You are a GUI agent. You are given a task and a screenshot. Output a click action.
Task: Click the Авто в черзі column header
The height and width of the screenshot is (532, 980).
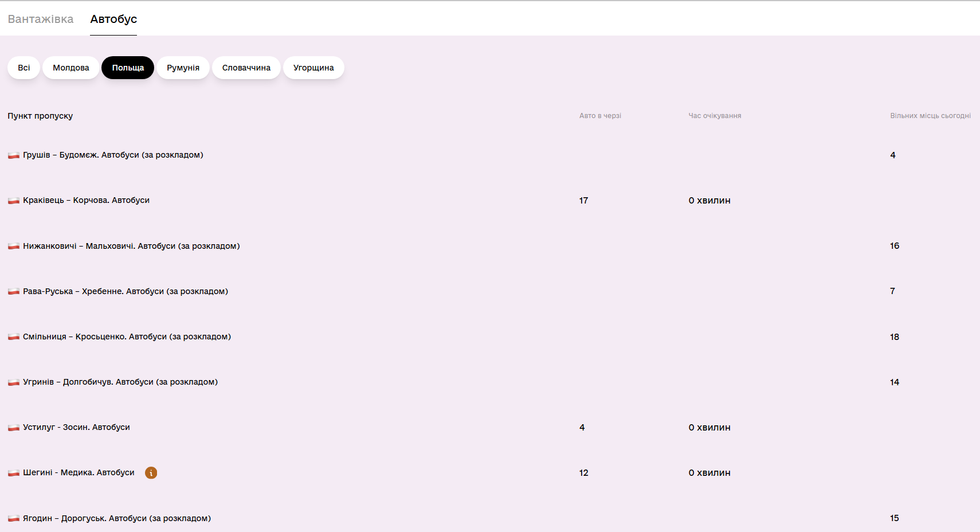click(x=600, y=116)
